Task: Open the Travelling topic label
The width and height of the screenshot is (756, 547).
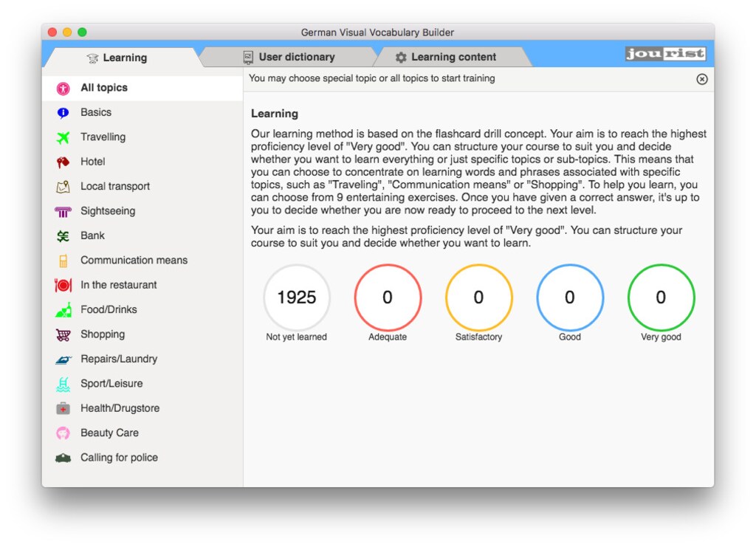Action: [x=103, y=137]
